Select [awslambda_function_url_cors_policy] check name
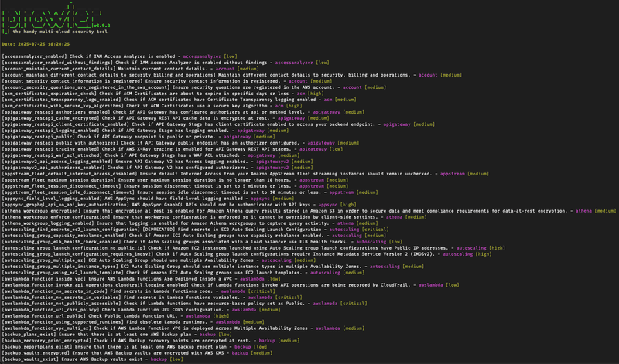The height and width of the screenshot is (364, 619). coord(50,310)
